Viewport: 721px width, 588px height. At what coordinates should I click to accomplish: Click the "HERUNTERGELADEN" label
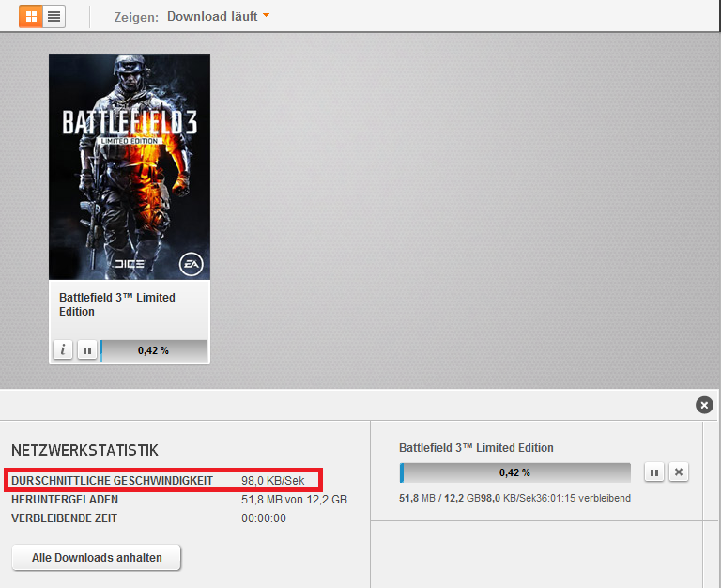pyautogui.click(x=65, y=499)
